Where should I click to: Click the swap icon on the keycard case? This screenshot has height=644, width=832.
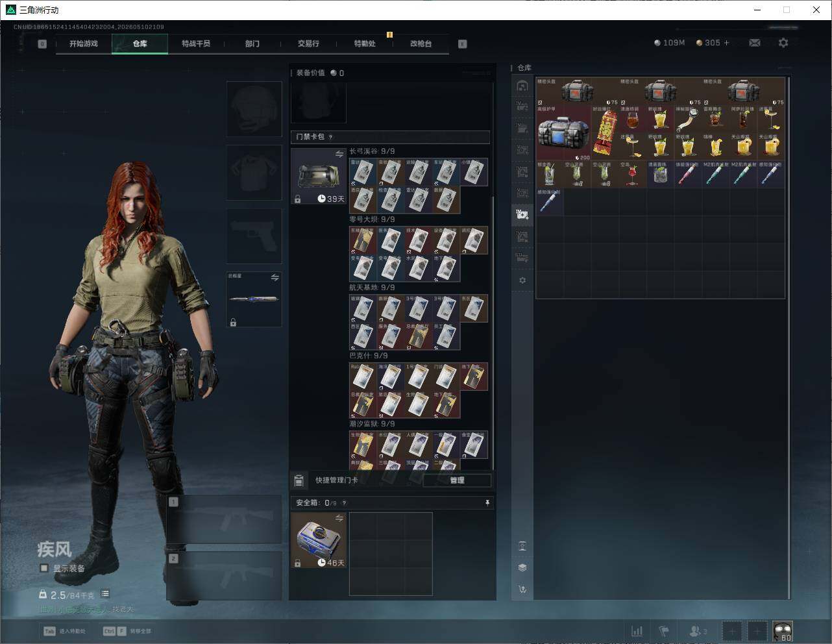(x=339, y=154)
